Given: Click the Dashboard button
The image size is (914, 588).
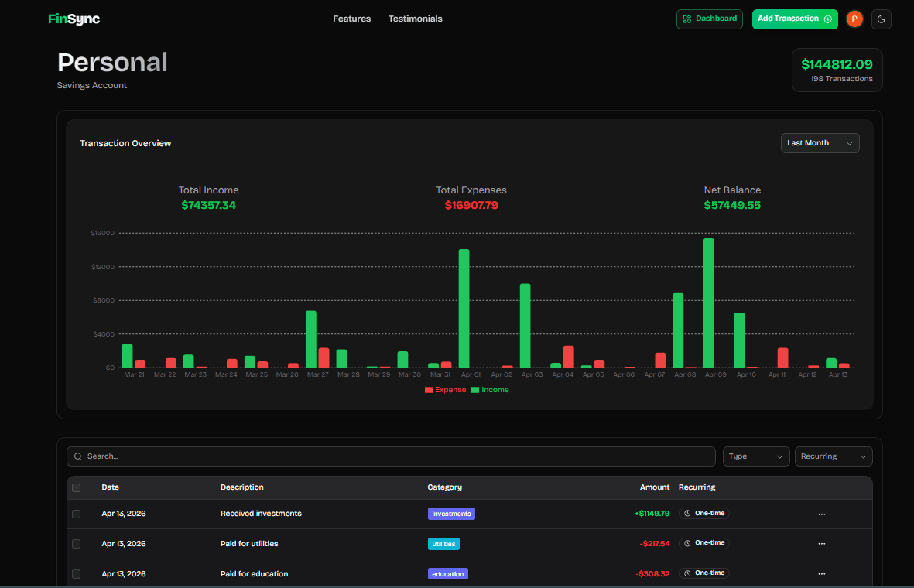Looking at the screenshot, I should coord(709,19).
